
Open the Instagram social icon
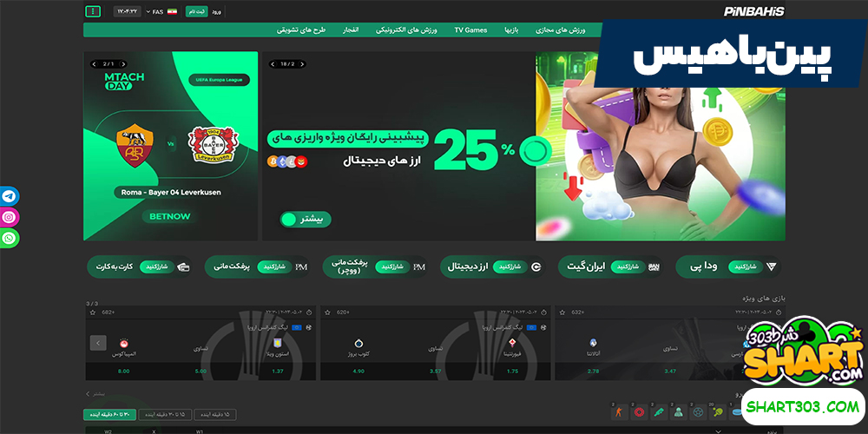click(9, 217)
